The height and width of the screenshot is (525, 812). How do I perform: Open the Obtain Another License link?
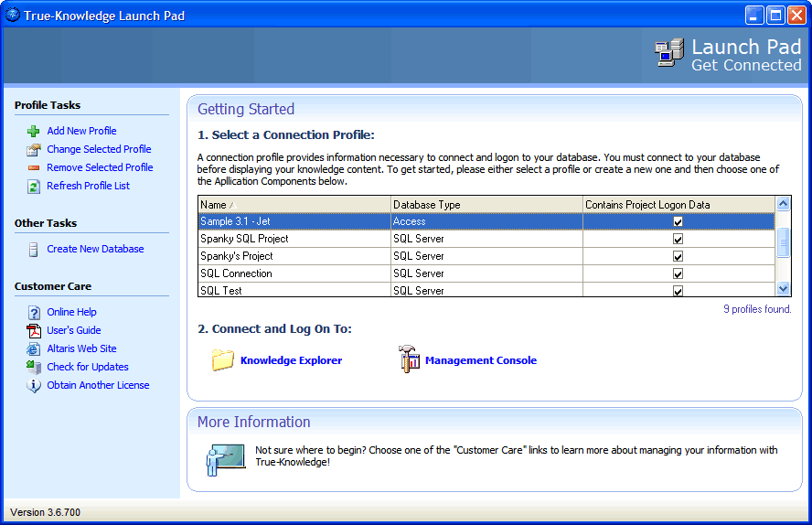(x=98, y=385)
